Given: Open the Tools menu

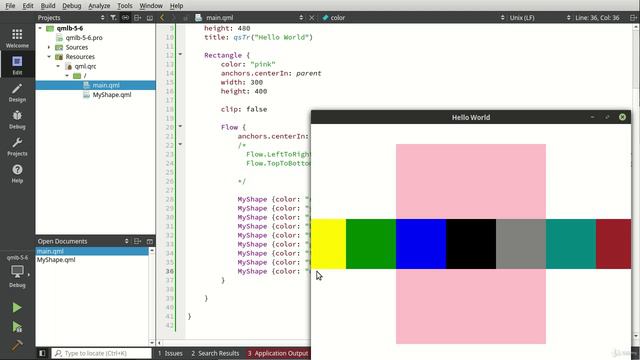Looking at the screenshot, I should [x=124, y=6].
